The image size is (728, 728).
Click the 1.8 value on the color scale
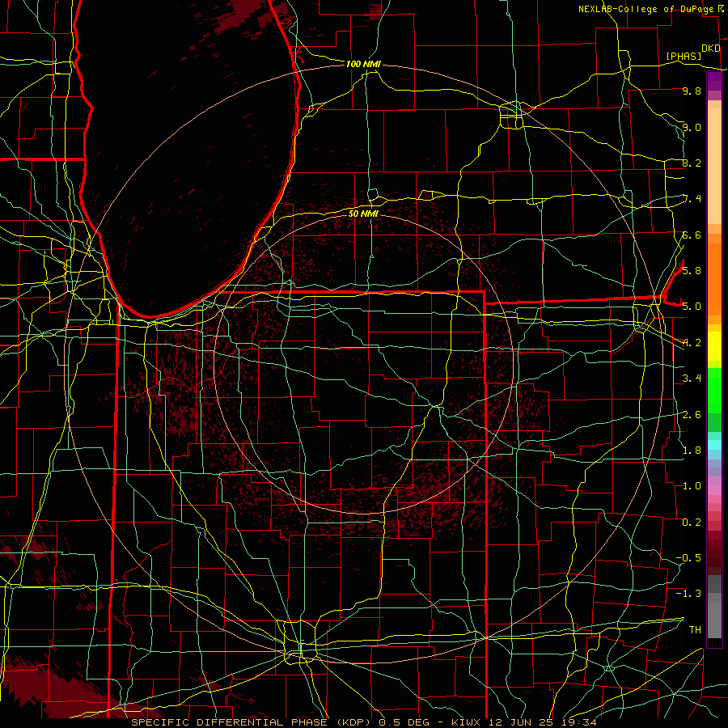click(x=692, y=450)
